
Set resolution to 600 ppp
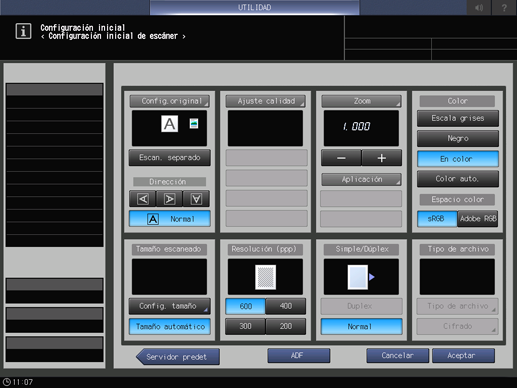[x=245, y=306]
